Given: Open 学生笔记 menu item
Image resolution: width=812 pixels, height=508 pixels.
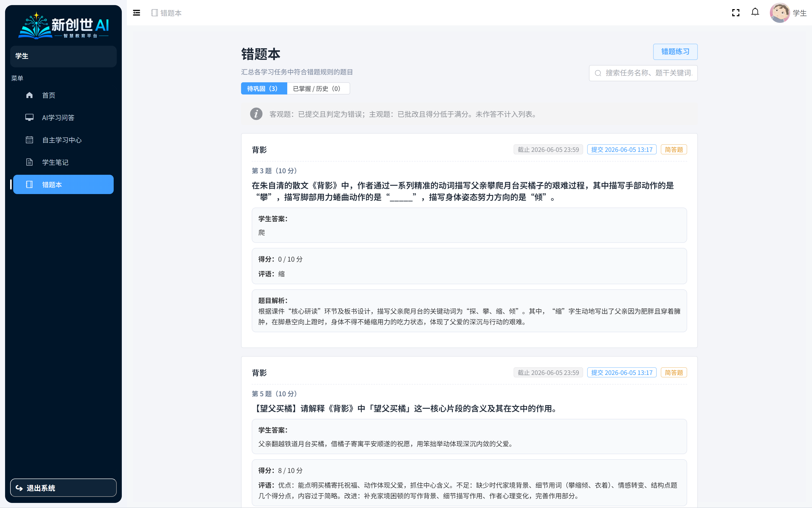Looking at the screenshot, I should pos(63,162).
